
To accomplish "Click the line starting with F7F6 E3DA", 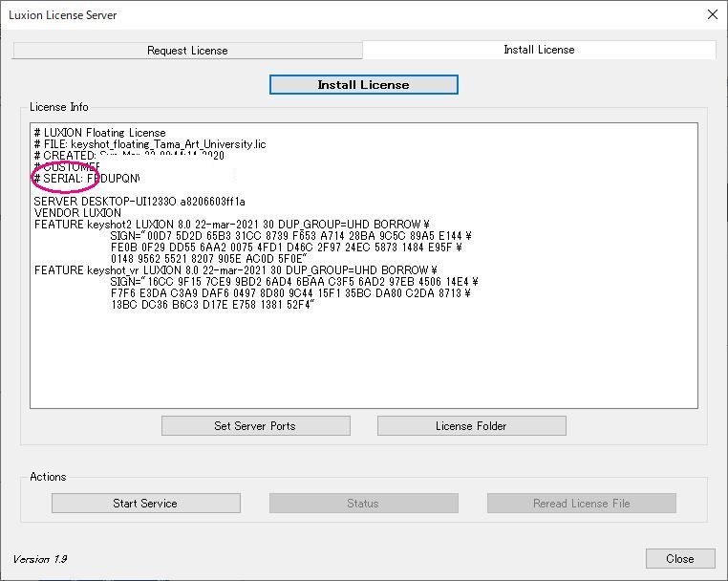I will pos(290,293).
